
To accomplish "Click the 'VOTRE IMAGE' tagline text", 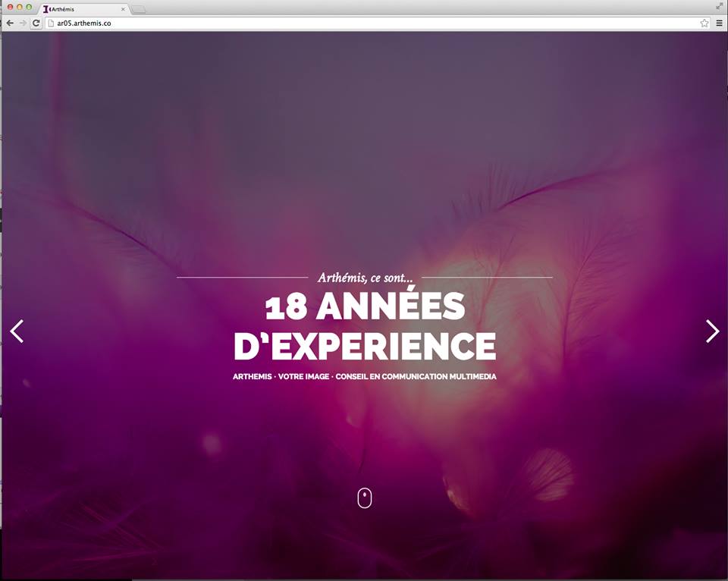I will coord(303,376).
